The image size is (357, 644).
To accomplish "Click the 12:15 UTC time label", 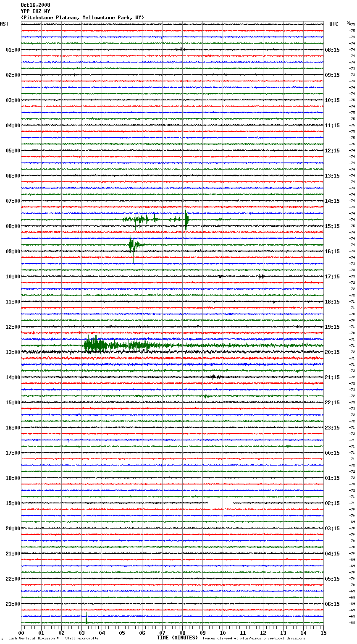I will pyautogui.click(x=332, y=151).
